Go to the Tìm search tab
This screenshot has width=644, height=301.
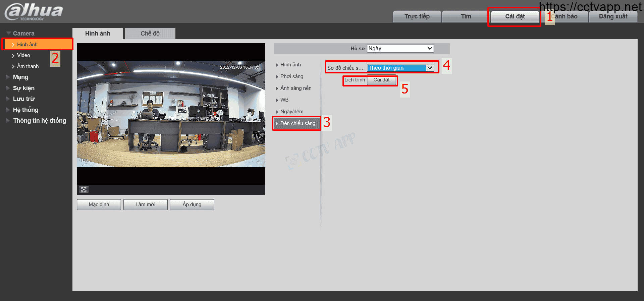click(466, 16)
